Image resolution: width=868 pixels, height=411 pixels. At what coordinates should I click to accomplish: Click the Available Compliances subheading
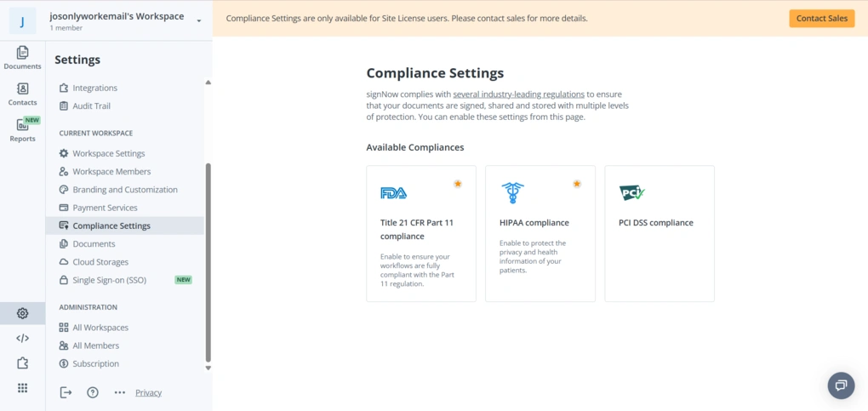(415, 147)
